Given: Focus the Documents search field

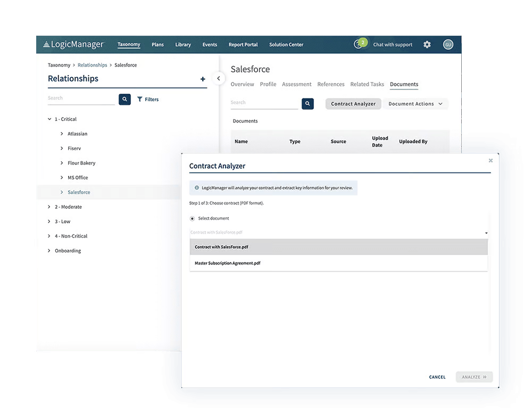Looking at the screenshot, I should pyautogui.click(x=264, y=103).
